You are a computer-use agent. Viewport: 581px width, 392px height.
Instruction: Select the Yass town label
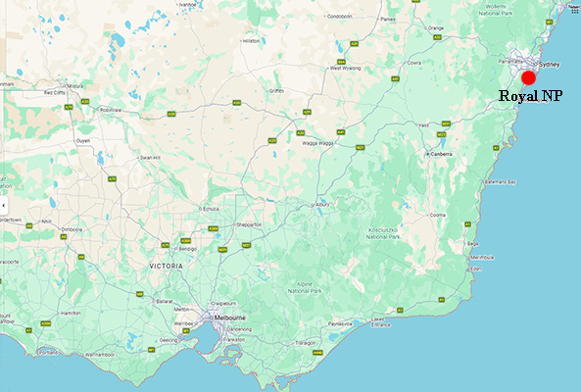[423, 125]
